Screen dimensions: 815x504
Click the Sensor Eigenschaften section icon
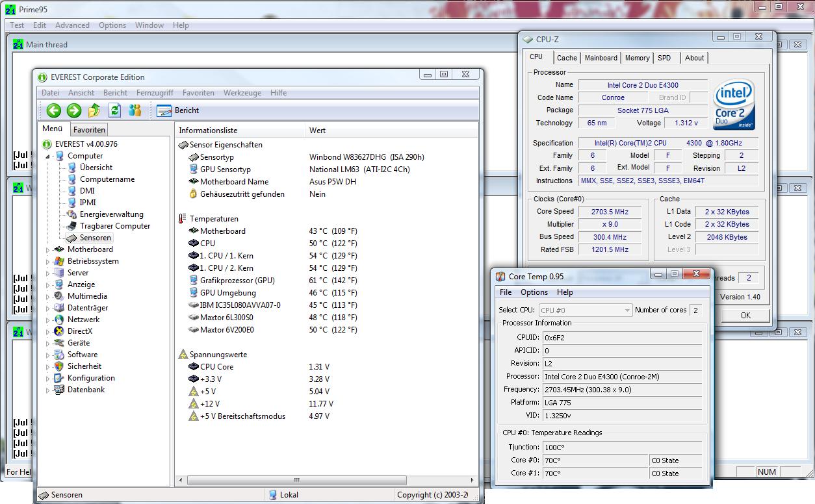183,145
